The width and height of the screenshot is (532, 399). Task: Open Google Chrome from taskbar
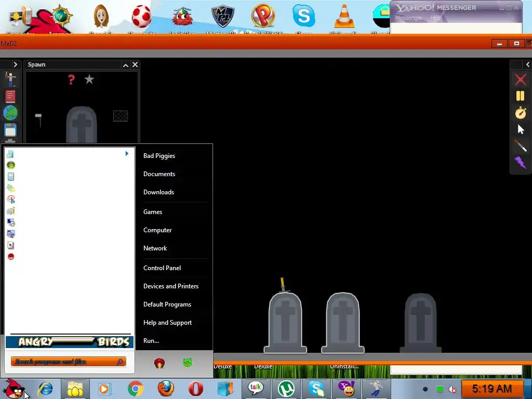tap(136, 389)
